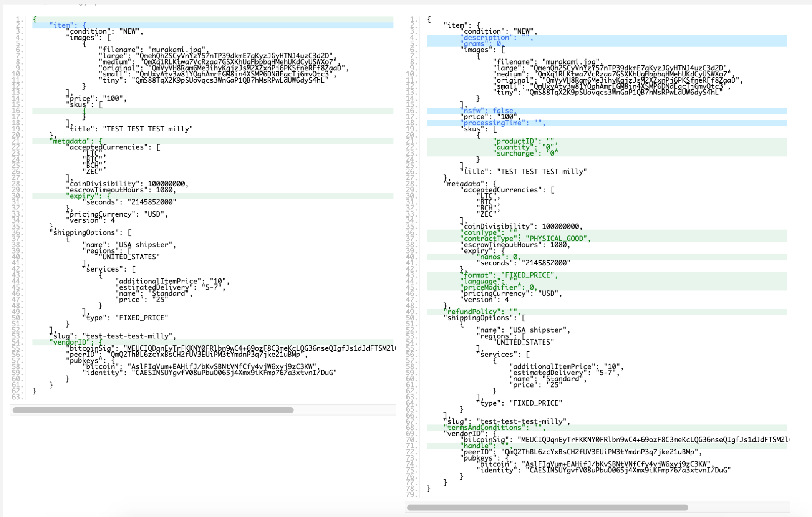
Task: Click the left pane horizontal scrollbar
Action: coord(154,410)
